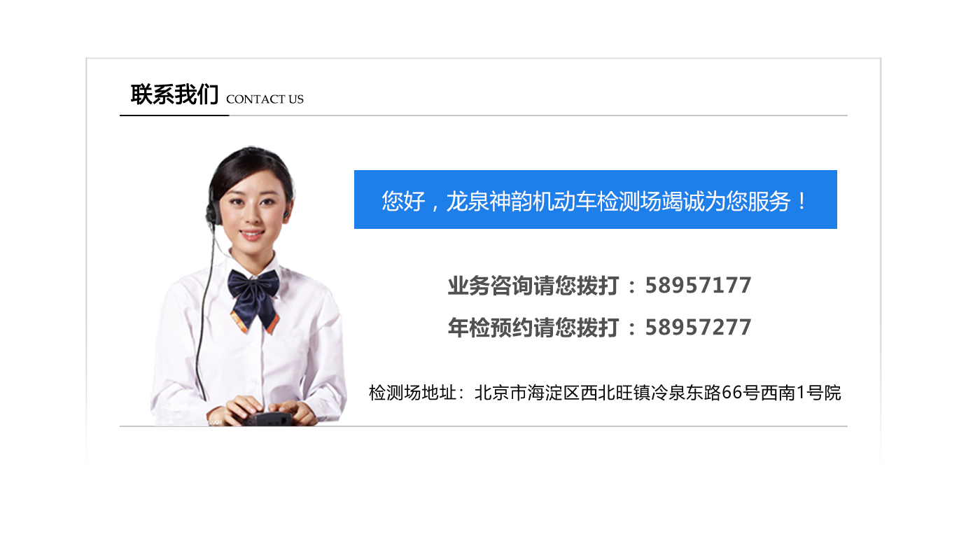Click the 联系我们 heading
966x560 pixels.
[x=174, y=94]
